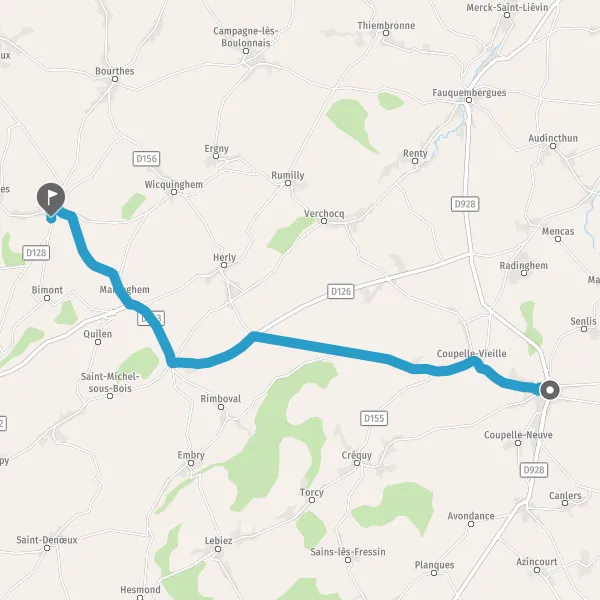Select the D128 road shield
Viewport: 600px width, 600px height.
(x=36, y=253)
